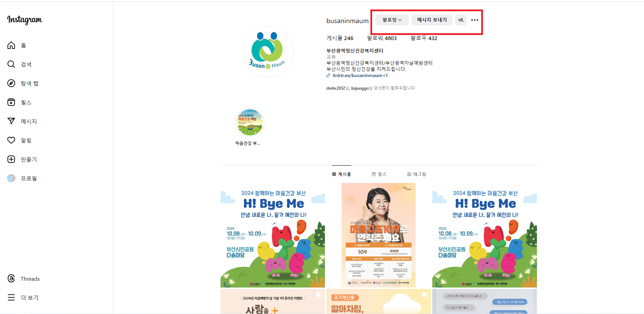This screenshot has height=314, width=644.
Task: Open the 마음구조109 poster post
Action: coord(379,235)
